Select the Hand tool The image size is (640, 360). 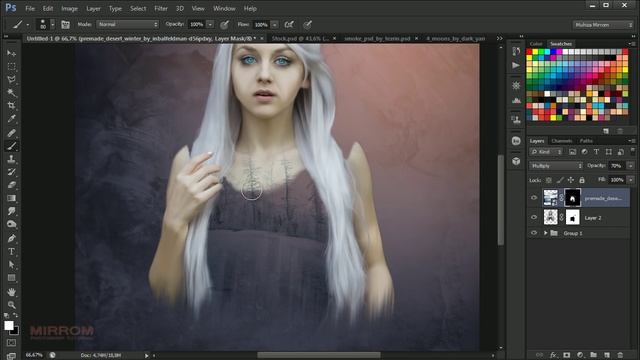[x=11, y=292]
